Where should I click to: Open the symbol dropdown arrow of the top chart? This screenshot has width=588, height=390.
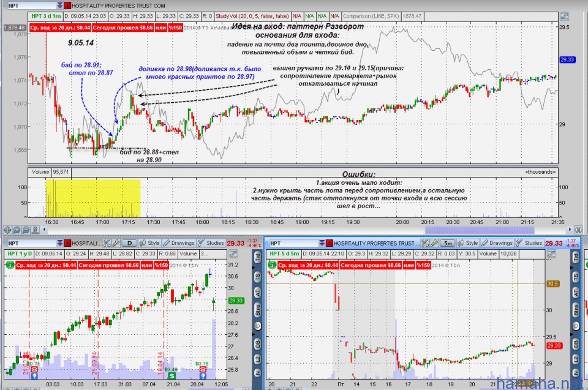[x=60, y=6]
